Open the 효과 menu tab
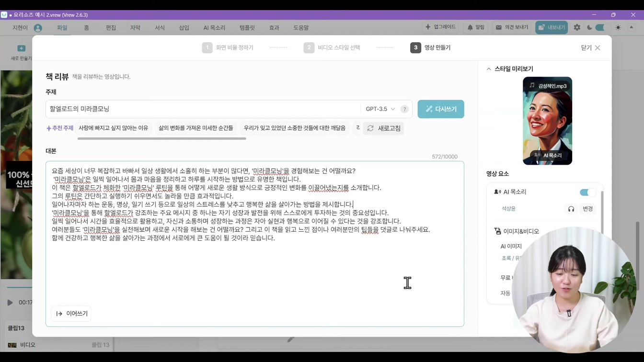Viewport: 644px width, 362px height. [x=274, y=28]
